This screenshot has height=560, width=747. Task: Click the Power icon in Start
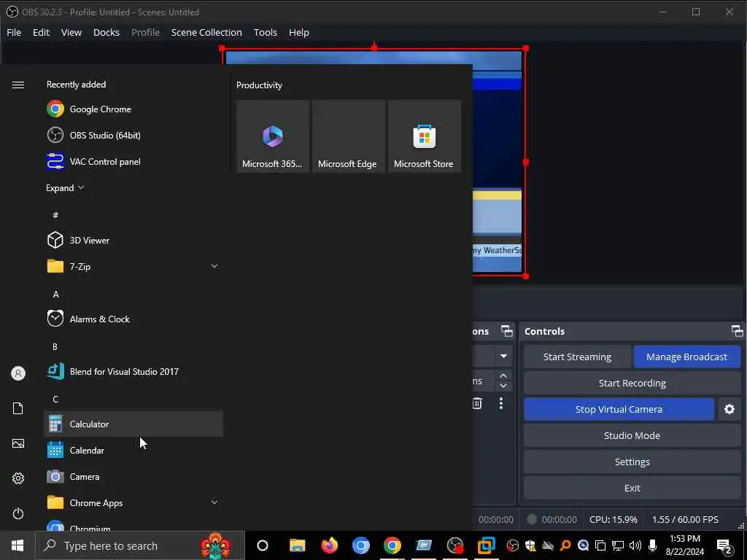[18, 513]
